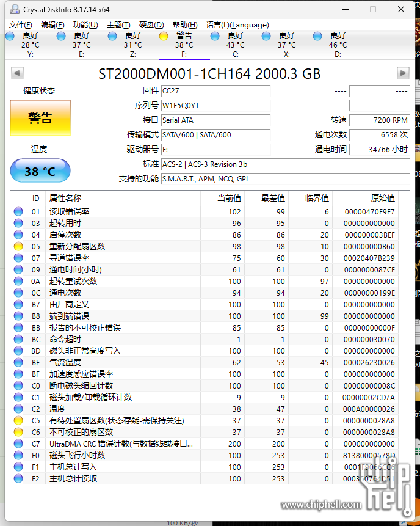Click the 支持的功能 field S.M.A.R.T., APM

coord(285,179)
